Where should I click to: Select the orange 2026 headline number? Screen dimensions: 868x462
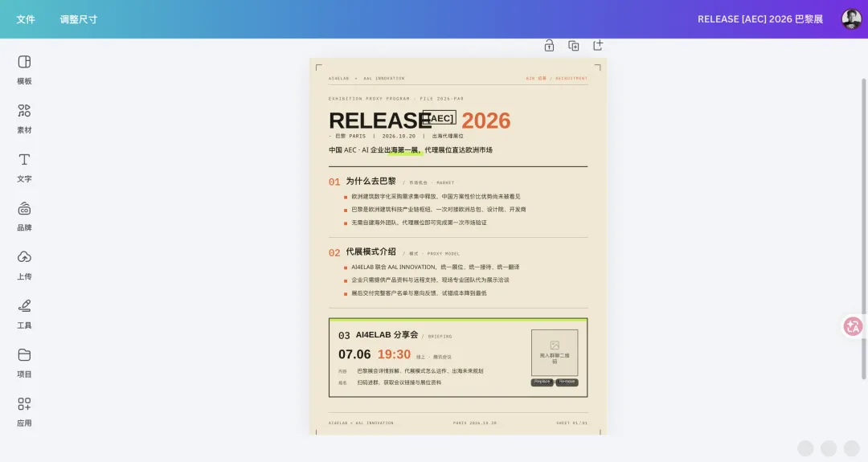486,121
